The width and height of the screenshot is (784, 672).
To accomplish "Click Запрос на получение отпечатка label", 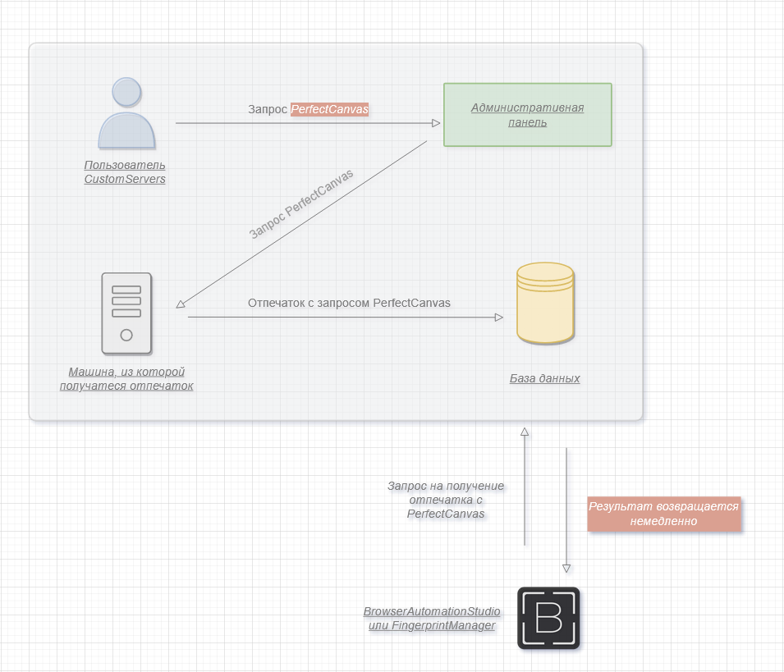I will click(x=446, y=500).
